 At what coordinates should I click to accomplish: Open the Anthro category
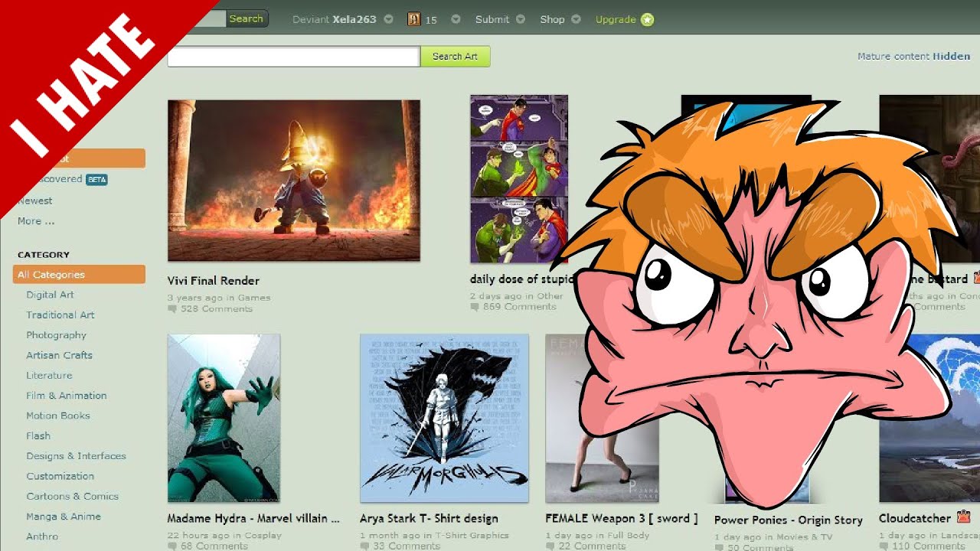coord(42,536)
